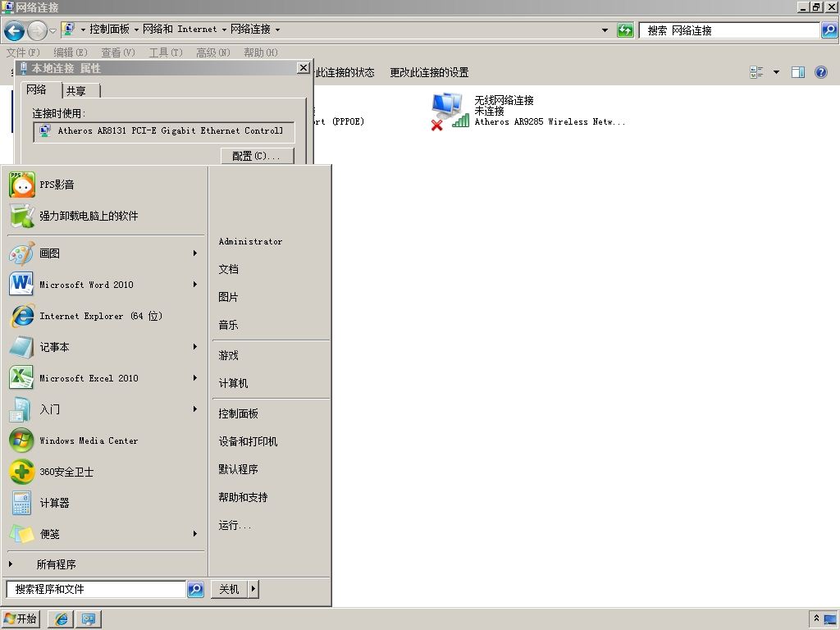Viewport: 840px width, 630px height.
Task: Click Internet Explorer icon on taskbar
Action: [61, 619]
